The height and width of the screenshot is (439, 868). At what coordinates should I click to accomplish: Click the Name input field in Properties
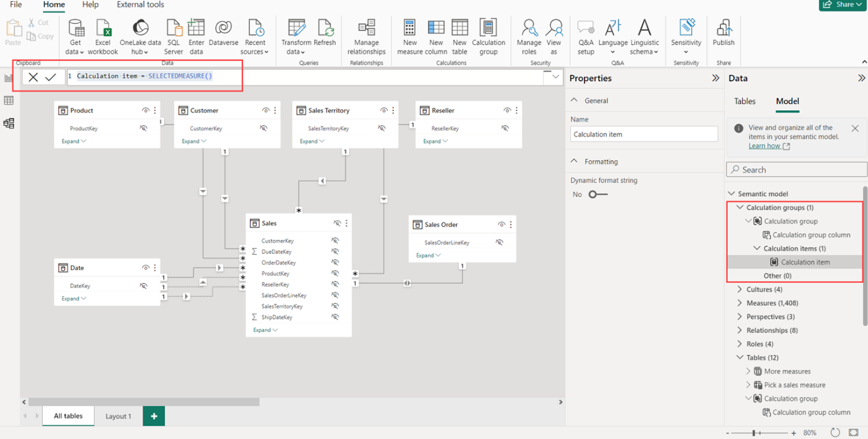coord(644,134)
